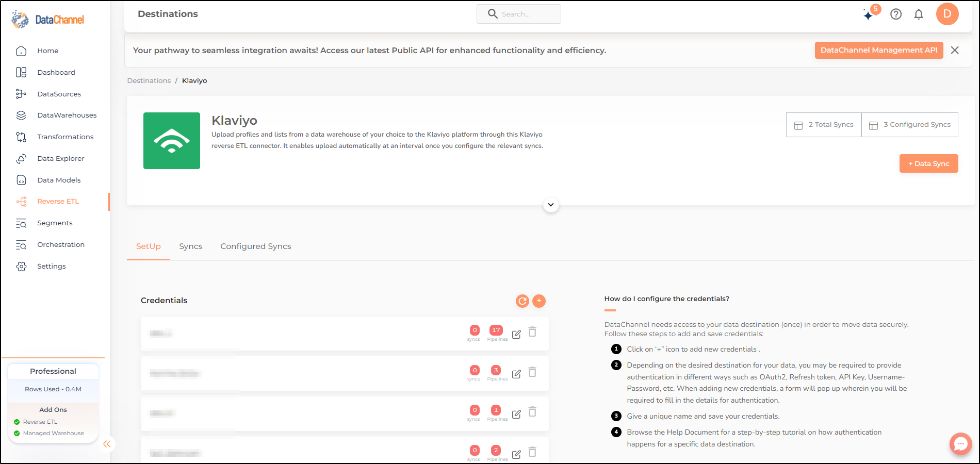Open the Configured Syncs tab

[x=256, y=246]
